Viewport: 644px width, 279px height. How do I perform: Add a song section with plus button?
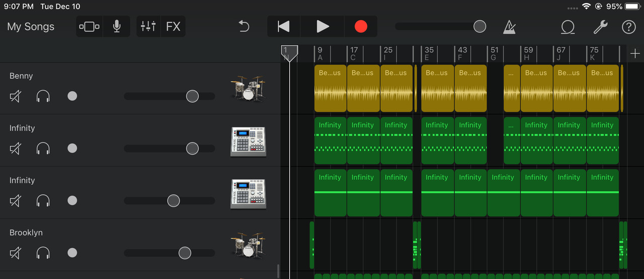635,53
